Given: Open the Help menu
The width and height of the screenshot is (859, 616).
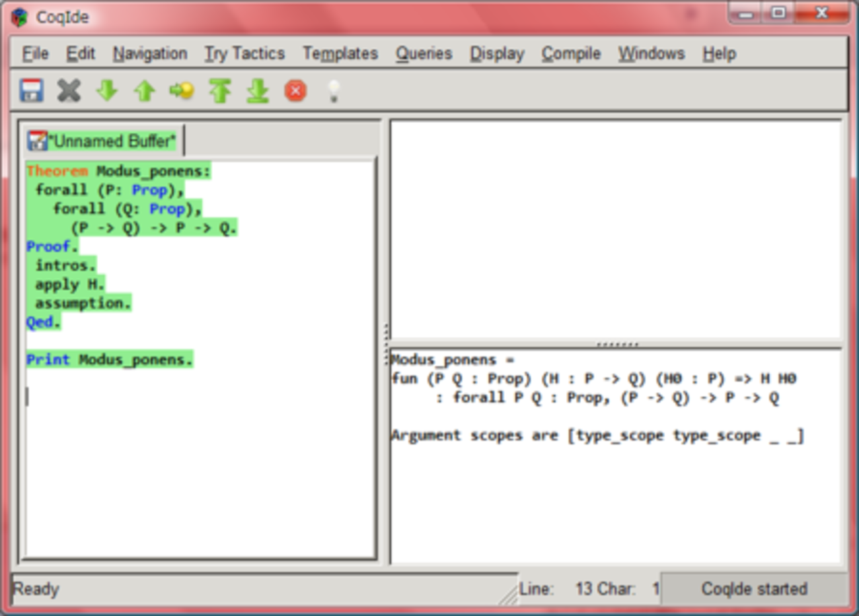Looking at the screenshot, I should click(719, 53).
